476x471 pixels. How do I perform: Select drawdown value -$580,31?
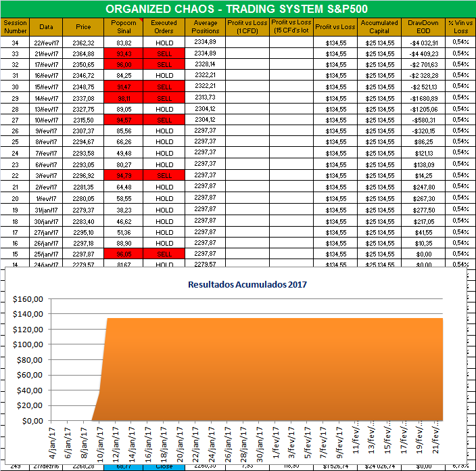pyautogui.click(x=423, y=120)
